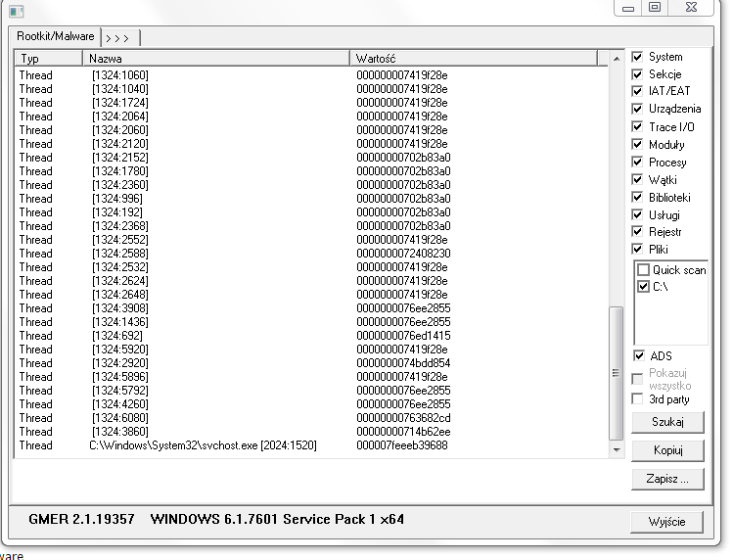Uncheck the Rejestr checkbox
The image size is (733, 560).
[x=638, y=232]
